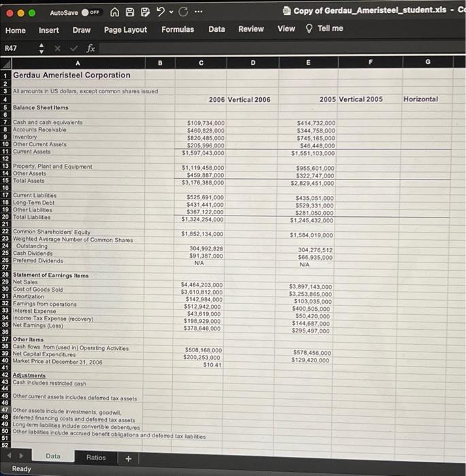Open the Review ribbon tab

251,29
